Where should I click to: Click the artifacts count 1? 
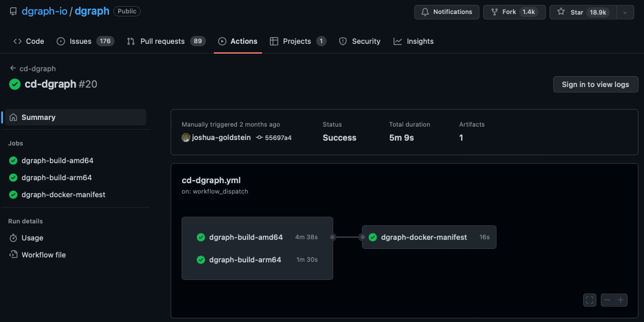[461, 138]
